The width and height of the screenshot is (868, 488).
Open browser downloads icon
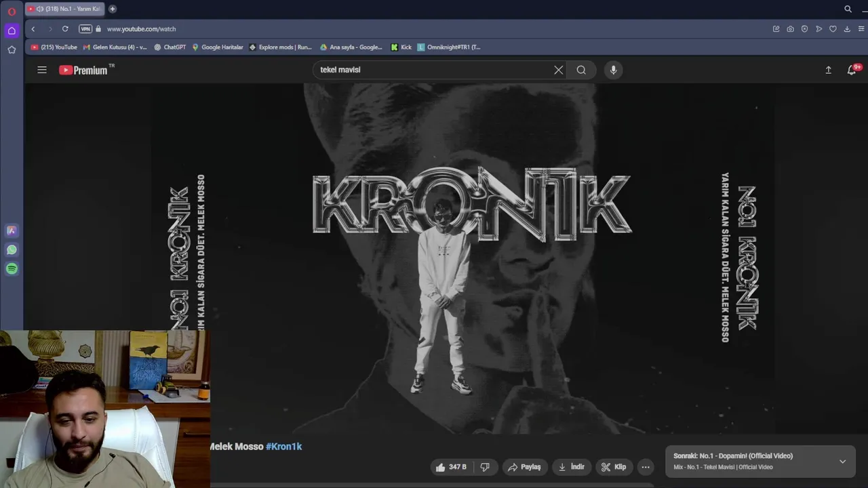pyautogui.click(x=847, y=29)
